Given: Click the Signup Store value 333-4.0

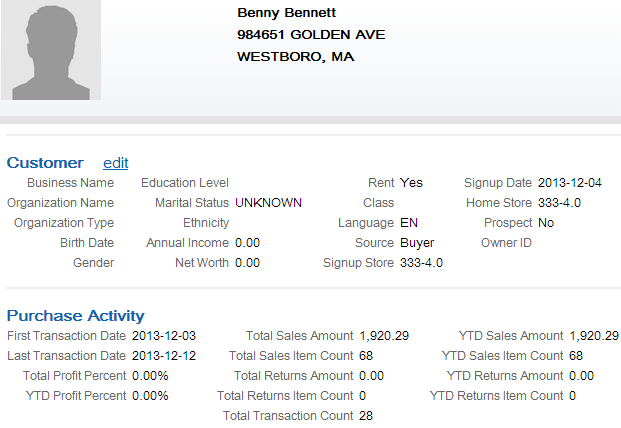Looking at the screenshot, I should [421, 263].
